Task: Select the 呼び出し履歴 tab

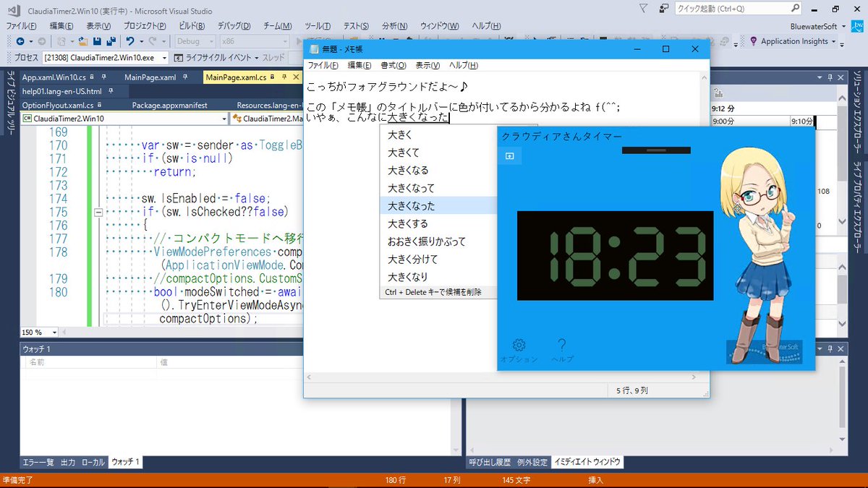Action: (489, 462)
